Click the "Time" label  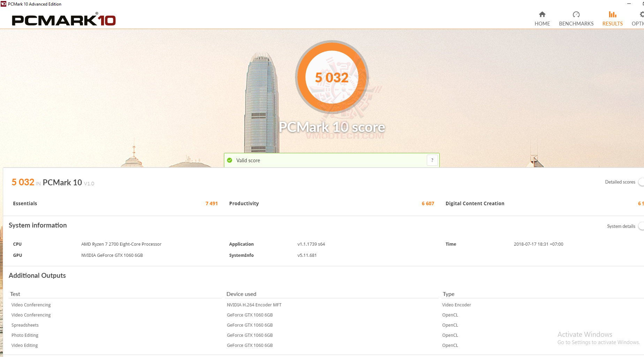click(x=450, y=244)
